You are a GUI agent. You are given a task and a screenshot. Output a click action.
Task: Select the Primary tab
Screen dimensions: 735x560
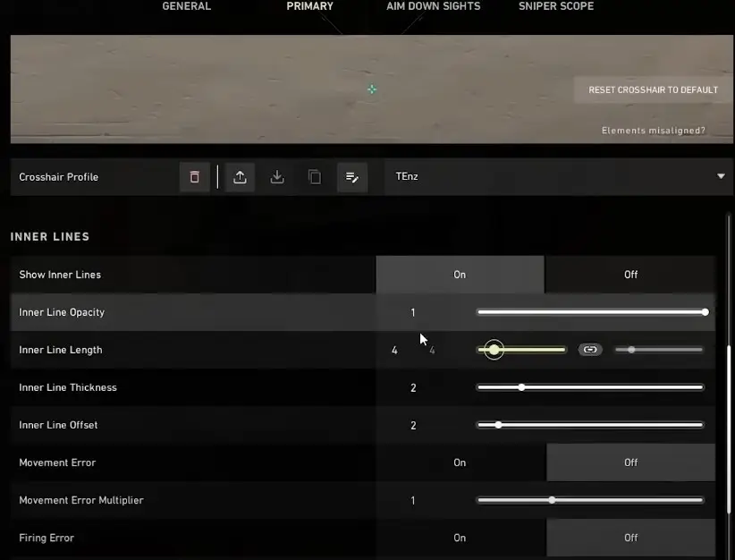point(310,6)
